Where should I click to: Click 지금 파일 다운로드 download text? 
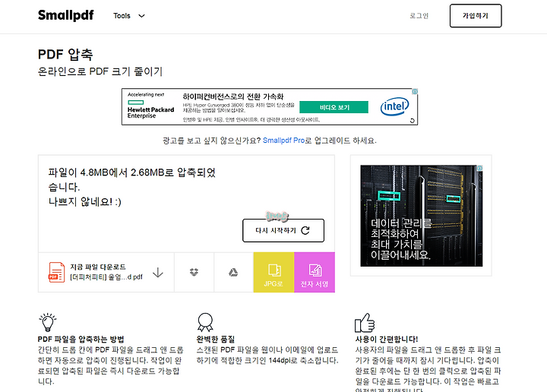point(98,267)
